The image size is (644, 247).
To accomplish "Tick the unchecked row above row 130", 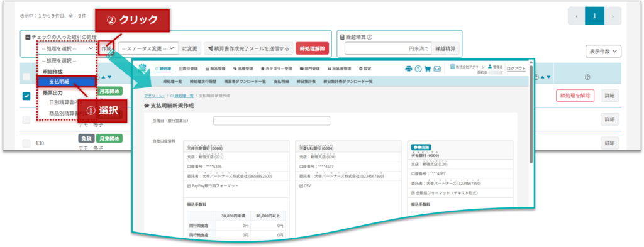I will [x=26, y=119].
